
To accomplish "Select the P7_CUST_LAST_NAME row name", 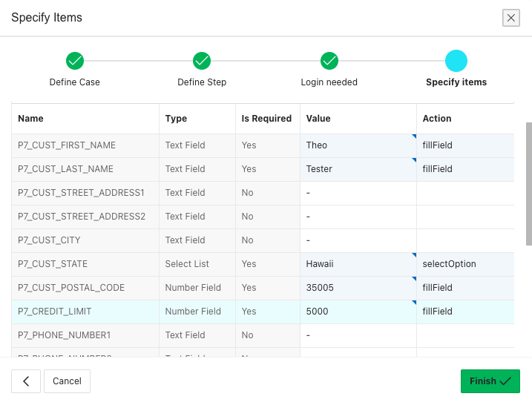I will point(85,169).
